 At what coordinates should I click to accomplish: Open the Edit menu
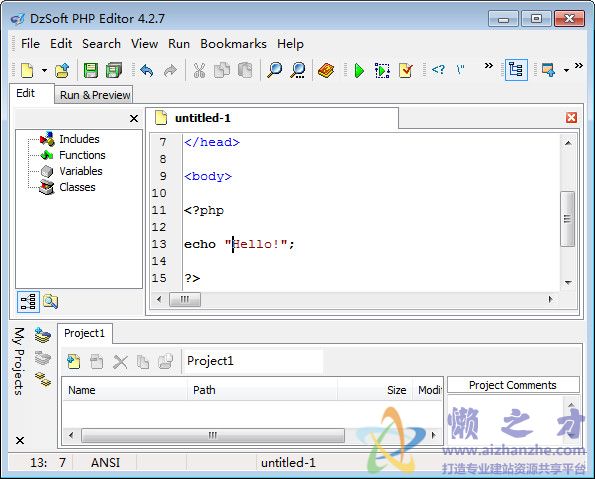[61, 44]
